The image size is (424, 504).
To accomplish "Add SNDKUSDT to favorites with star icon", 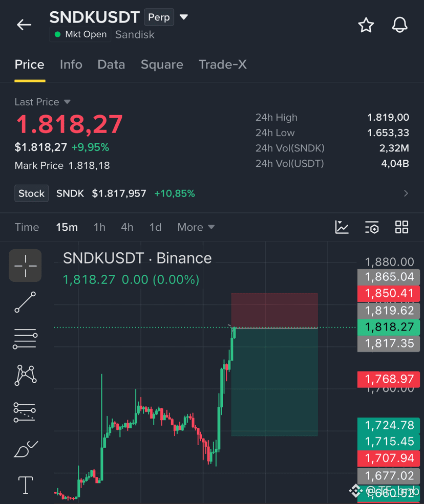I will click(366, 25).
